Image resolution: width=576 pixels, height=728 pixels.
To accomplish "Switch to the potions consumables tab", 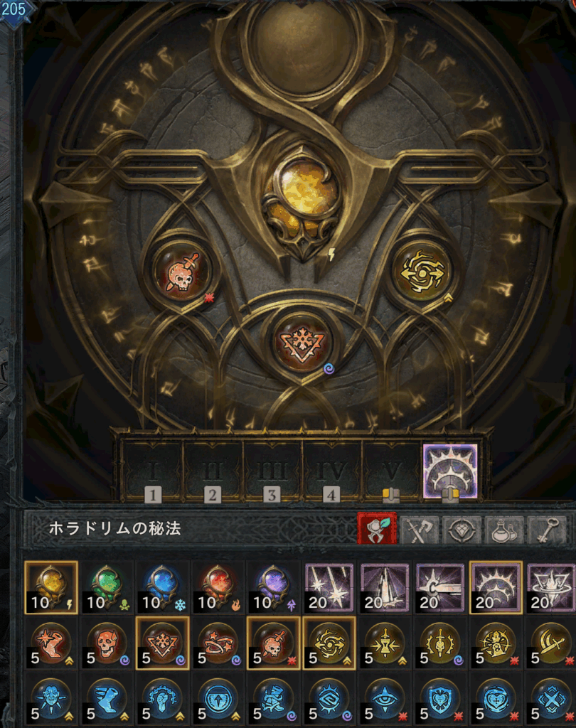I will click(x=504, y=529).
